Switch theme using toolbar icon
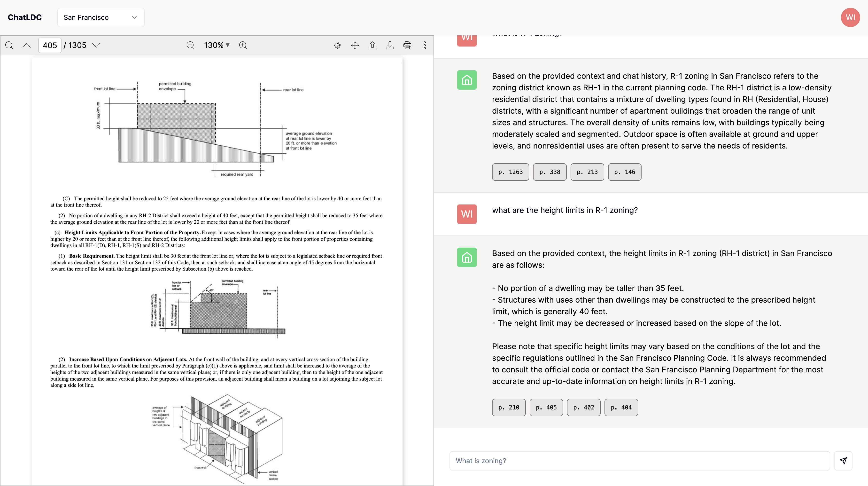868x486 pixels. 338,45
